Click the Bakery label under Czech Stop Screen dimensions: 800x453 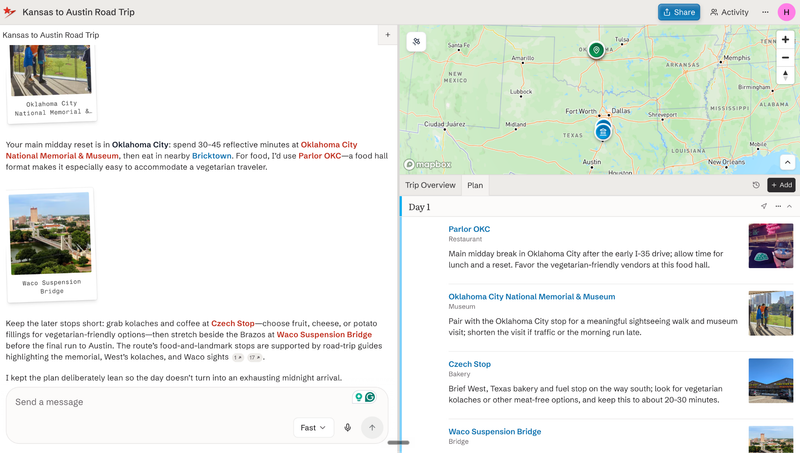tap(459, 374)
